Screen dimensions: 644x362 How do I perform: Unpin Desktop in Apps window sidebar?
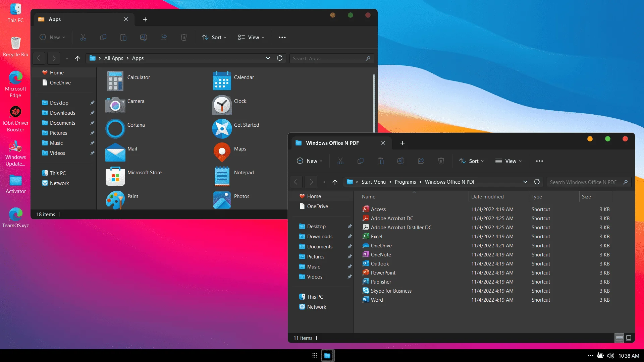click(x=92, y=103)
